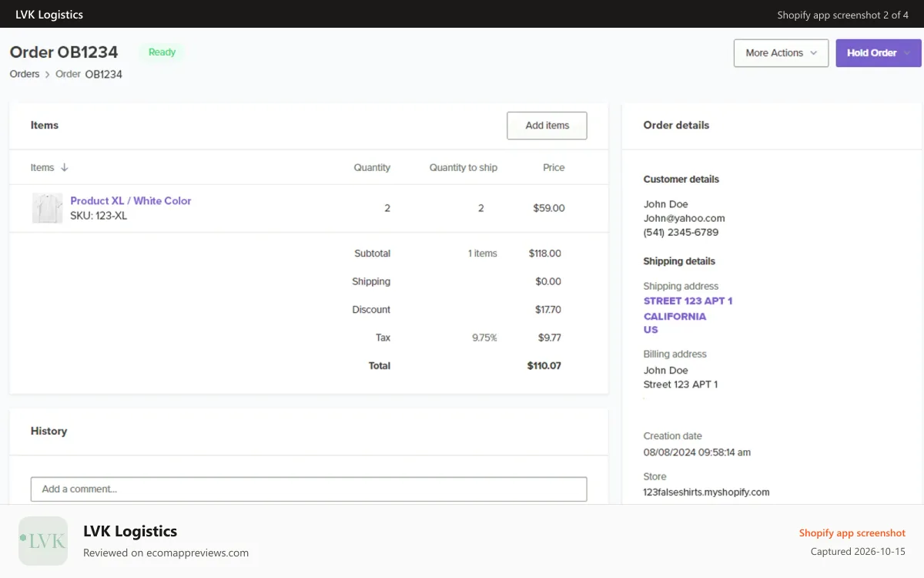Click the creation date 08/08/2024 09:58:14 am
924x578 pixels.
click(697, 452)
